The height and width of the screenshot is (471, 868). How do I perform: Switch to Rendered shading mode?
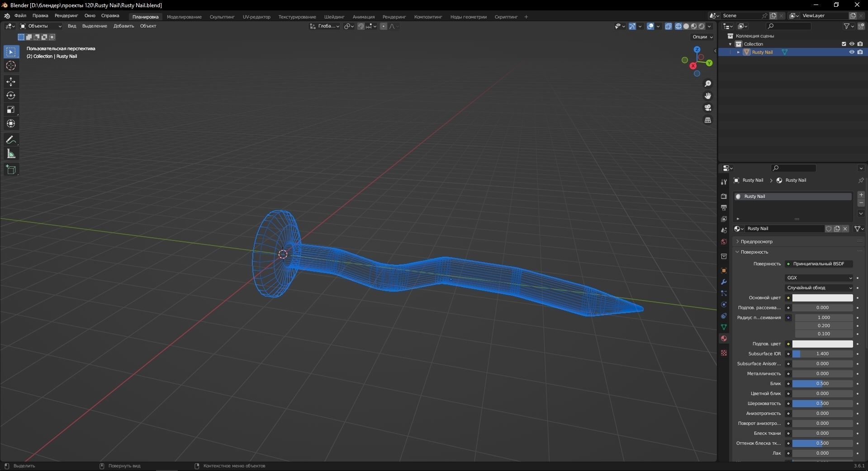coord(702,26)
